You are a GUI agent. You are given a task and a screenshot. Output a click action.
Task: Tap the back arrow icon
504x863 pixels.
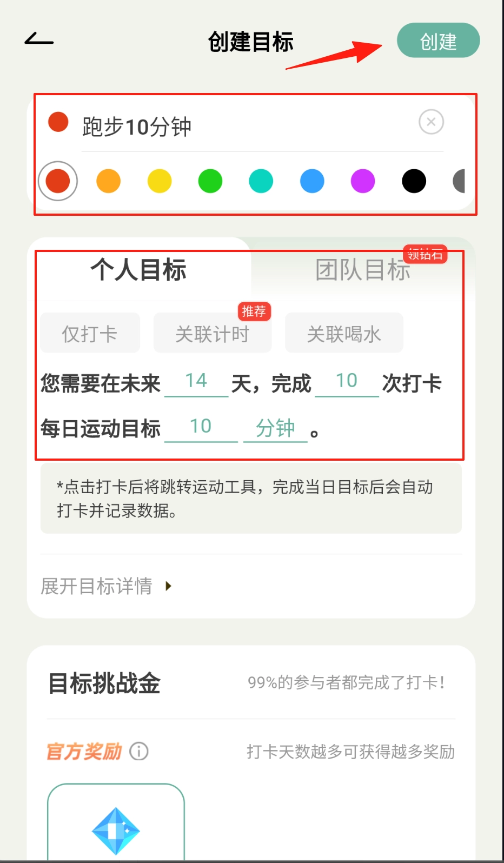click(x=39, y=39)
